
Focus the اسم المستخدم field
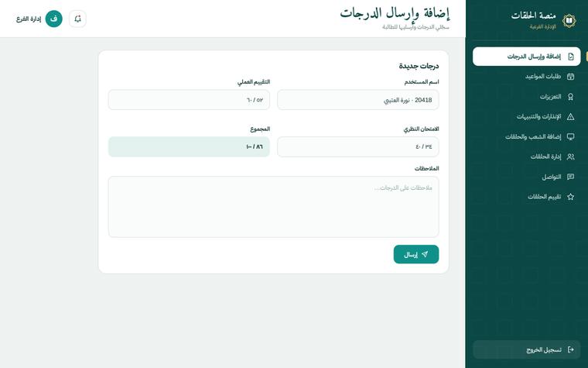pos(357,100)
